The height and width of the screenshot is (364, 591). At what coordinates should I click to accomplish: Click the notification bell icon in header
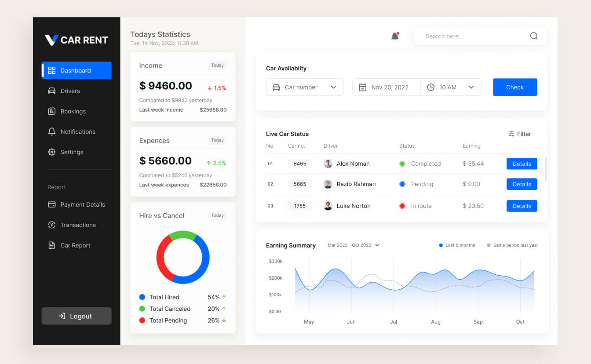pos(395,36)
